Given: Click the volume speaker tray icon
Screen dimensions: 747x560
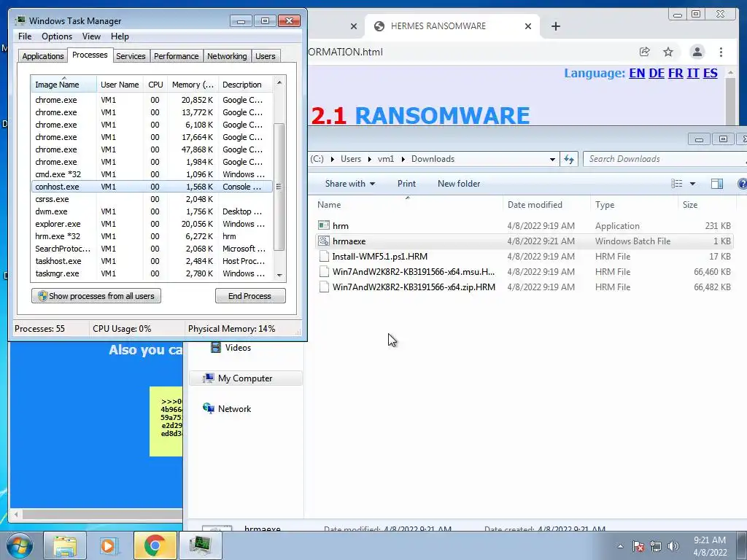Looking at the screenshot, I should [673, 546].
